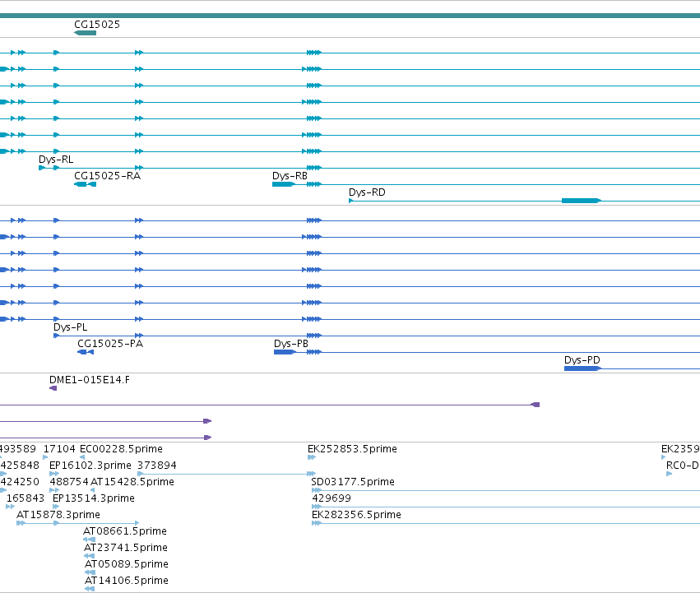Select the thick exon block on Dys-RD
Viewport: 700px width, 593px height.
pos(582,201)
